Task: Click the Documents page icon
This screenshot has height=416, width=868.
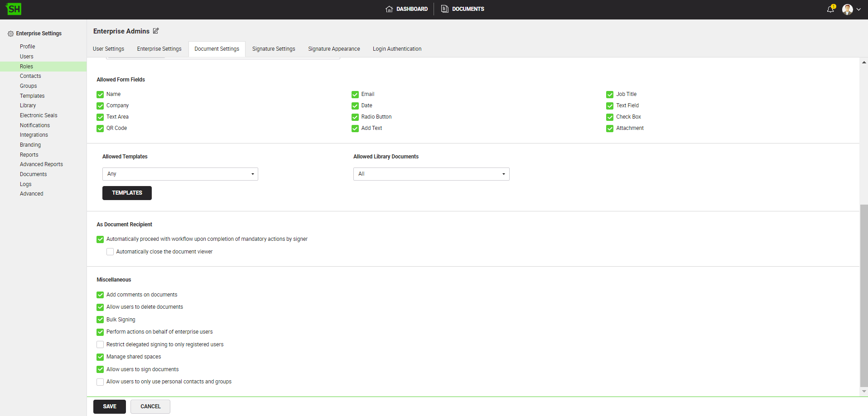Action: [445, 9]
